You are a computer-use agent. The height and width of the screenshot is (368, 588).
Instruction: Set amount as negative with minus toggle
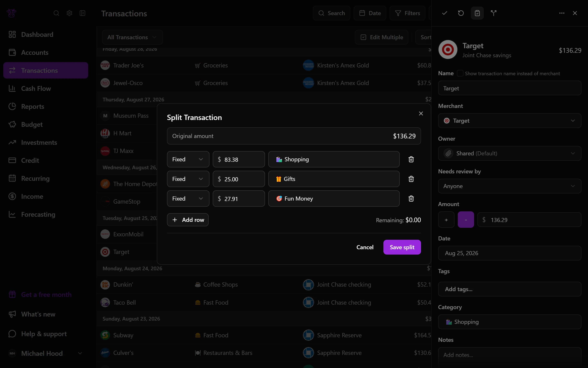(466, 220)
